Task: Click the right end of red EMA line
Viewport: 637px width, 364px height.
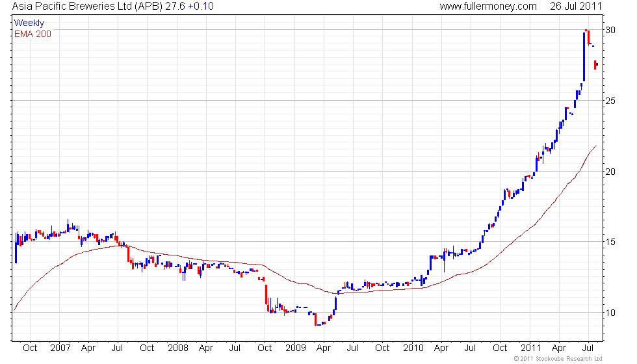Action: pos(596,146)
